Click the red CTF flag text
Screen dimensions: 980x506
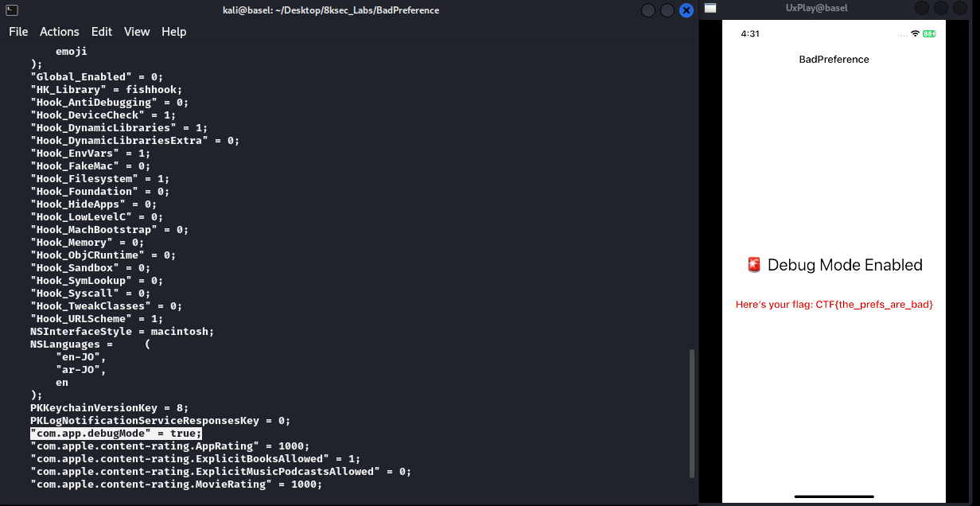pyautogui.click(x=834, y=305)
